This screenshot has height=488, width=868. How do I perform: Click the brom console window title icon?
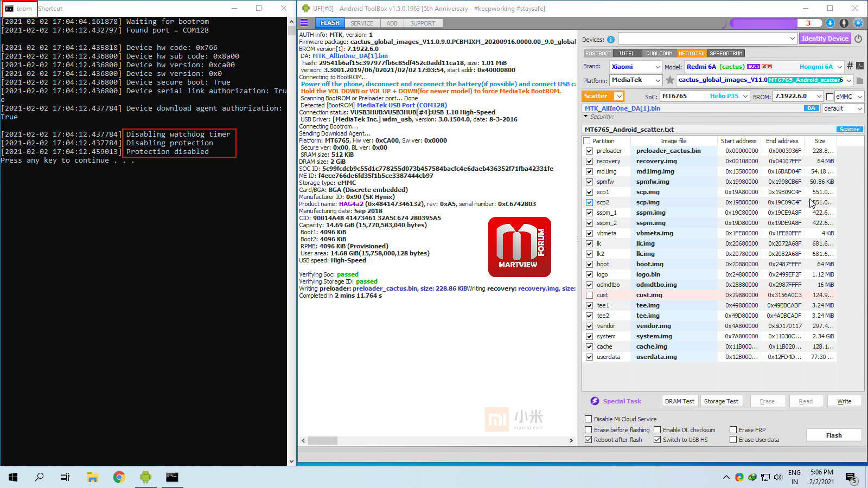point(9,9)
